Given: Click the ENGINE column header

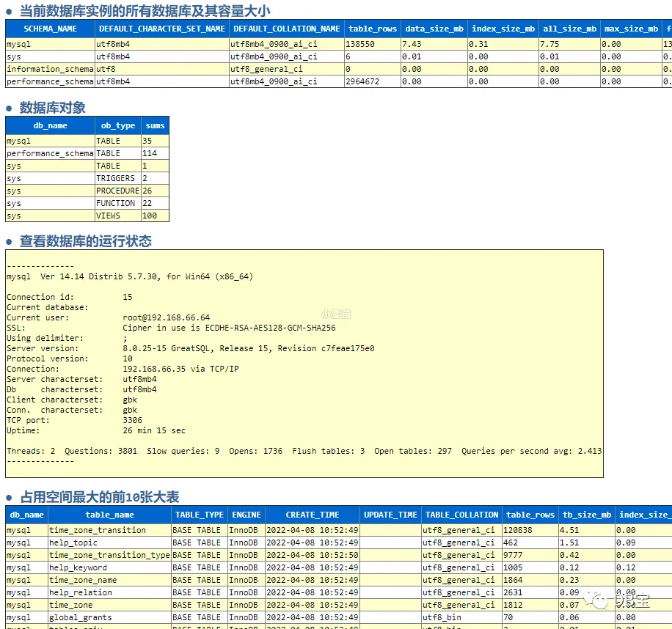Looking at the screenshot, I should tap(246, 515).
